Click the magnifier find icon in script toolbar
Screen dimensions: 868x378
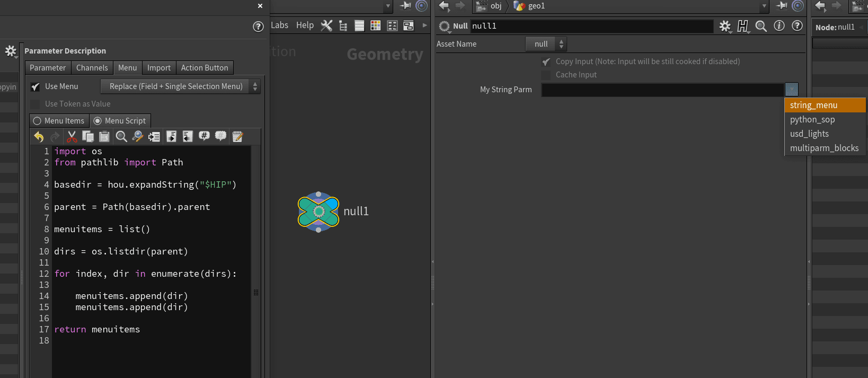point(121,137)
